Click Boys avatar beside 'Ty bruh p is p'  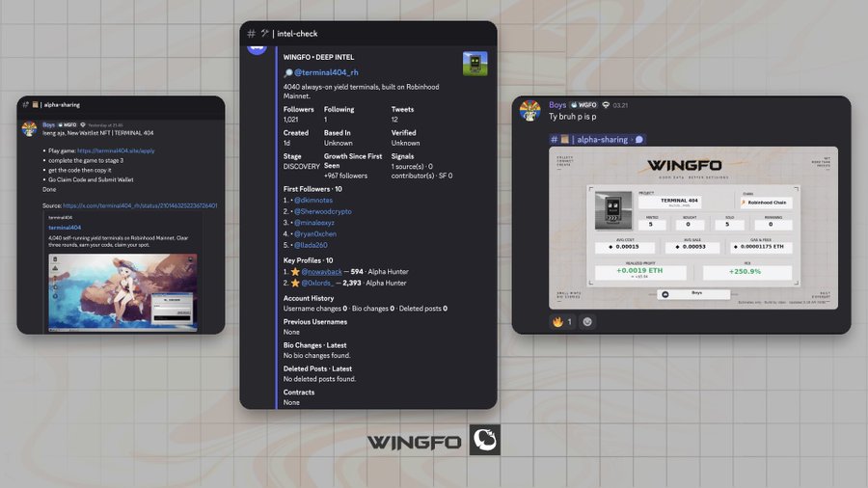point(529,111)
